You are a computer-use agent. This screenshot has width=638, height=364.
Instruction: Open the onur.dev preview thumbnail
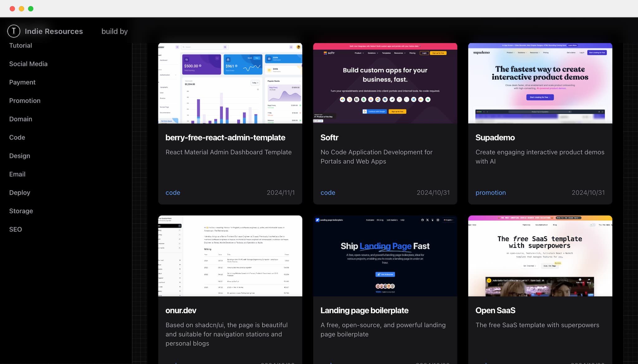(x=230, y=256)
